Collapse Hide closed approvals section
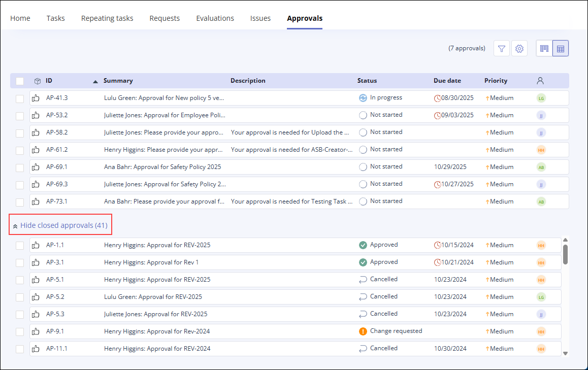Image resolution: width=588 pixels, height=370 pixels. [x=60, y=224]
